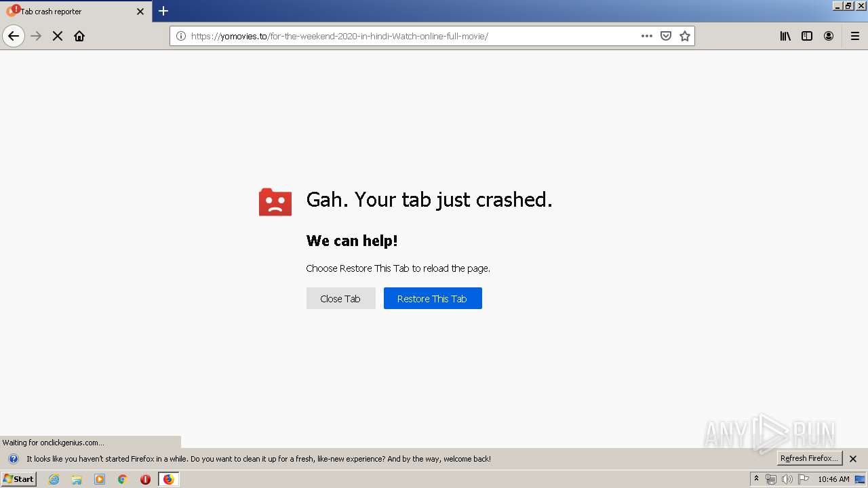Select the Tab crash reporter tab
The image size is (868, 488).
[76, 12]
